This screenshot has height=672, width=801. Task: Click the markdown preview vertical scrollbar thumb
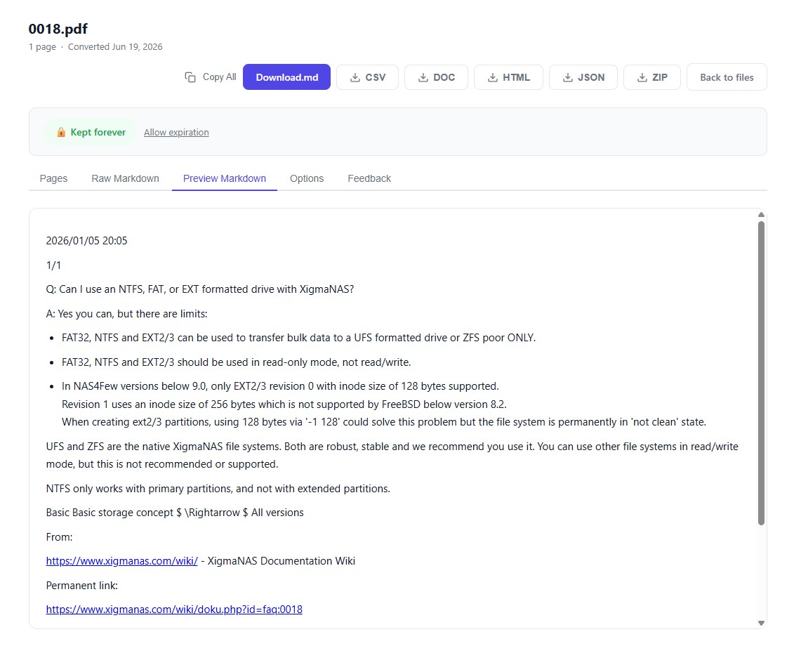coord(761,373)
